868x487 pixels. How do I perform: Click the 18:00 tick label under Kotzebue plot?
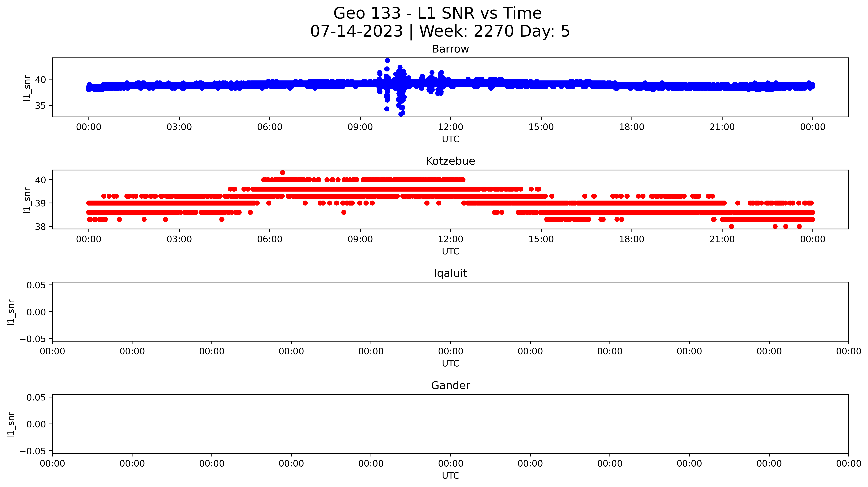click(631, 239)
